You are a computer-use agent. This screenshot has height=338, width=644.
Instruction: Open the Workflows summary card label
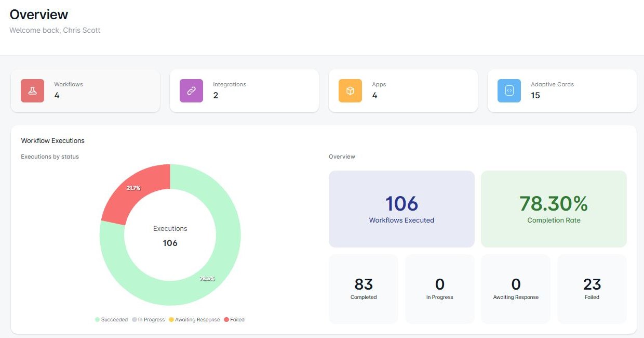coord(69,84)
